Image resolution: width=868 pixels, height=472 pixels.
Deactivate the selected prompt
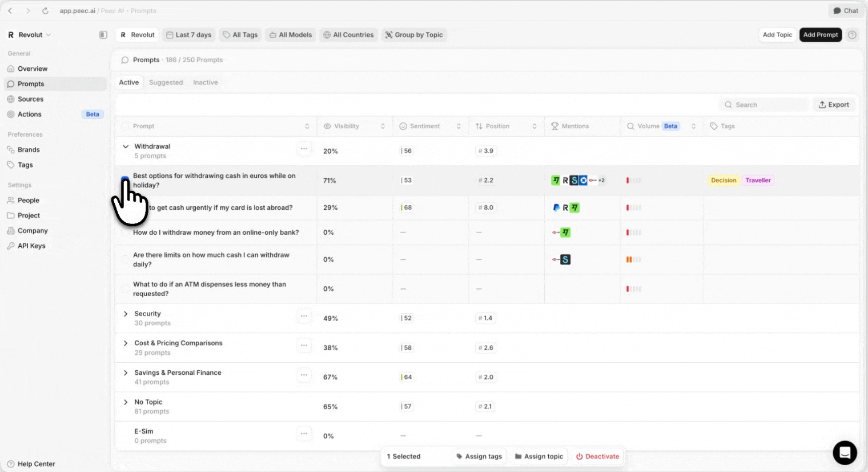point(597,457)
